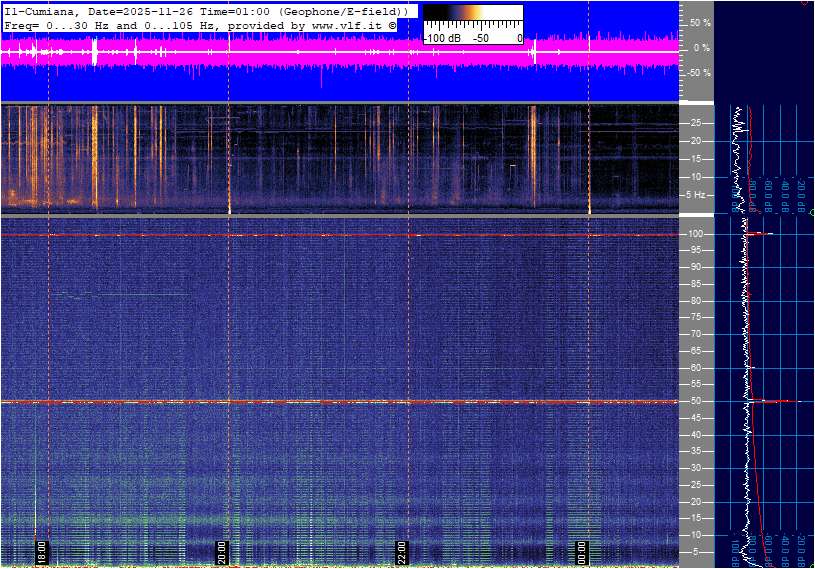The height and width of the screenshot is (569, 815).
Task: Click the dB color scale gradient bar
Action: click(x=472, y=21)
